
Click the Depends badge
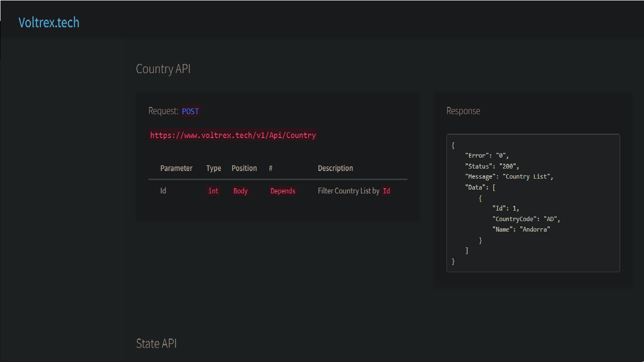coord(283,191)
